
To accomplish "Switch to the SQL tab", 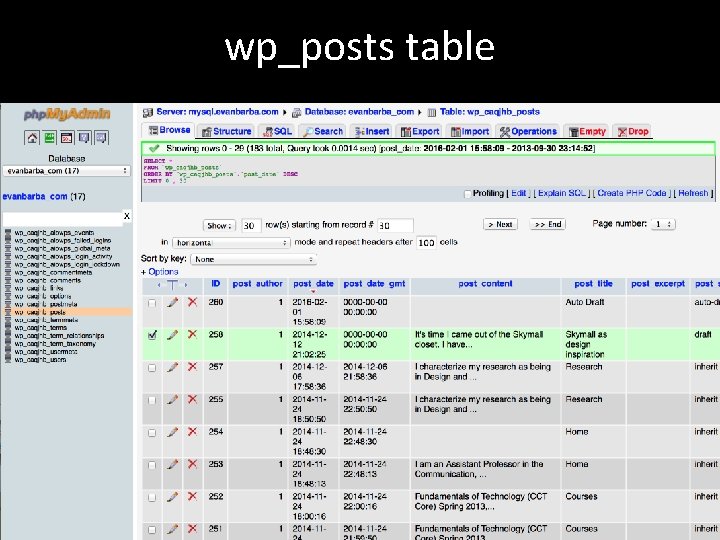I will 277,131.
